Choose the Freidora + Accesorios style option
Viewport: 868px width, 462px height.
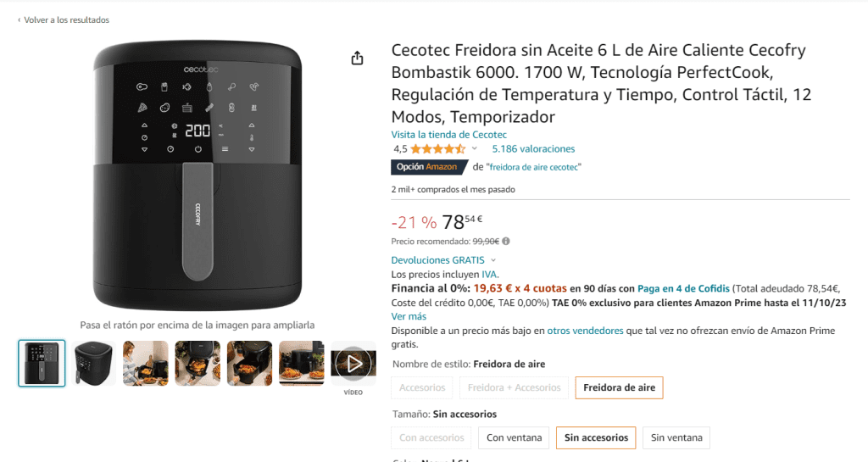(x=515, y=387)
